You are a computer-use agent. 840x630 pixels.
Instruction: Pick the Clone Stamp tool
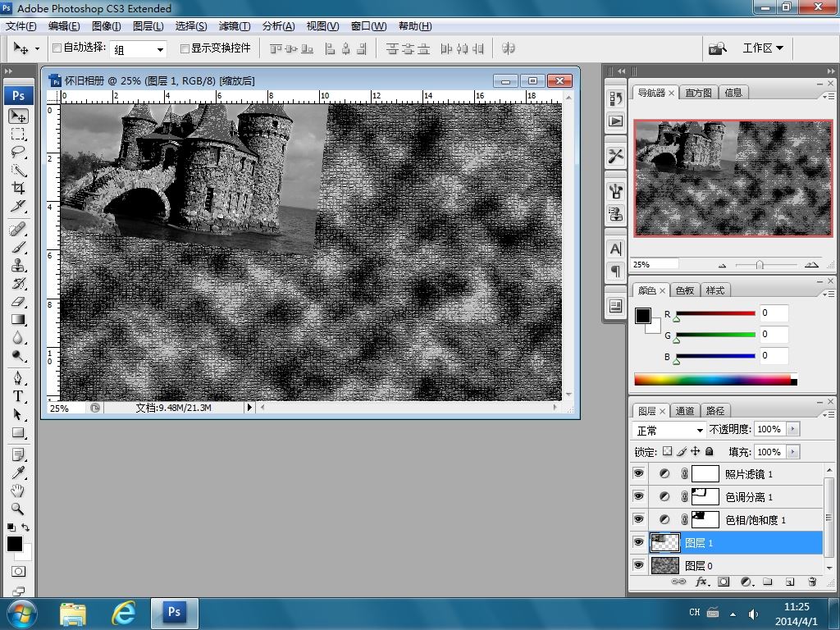click(18, 266)
